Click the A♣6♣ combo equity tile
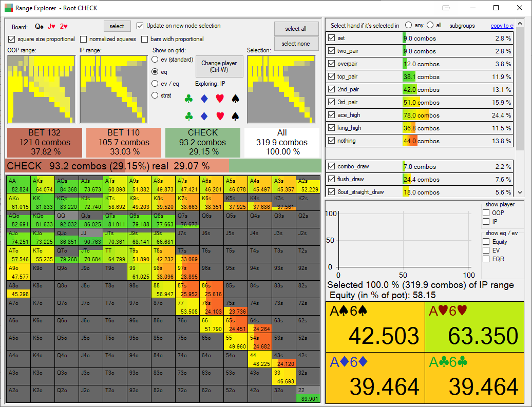This screenshot has height=407, width=532. click(474, 378)
